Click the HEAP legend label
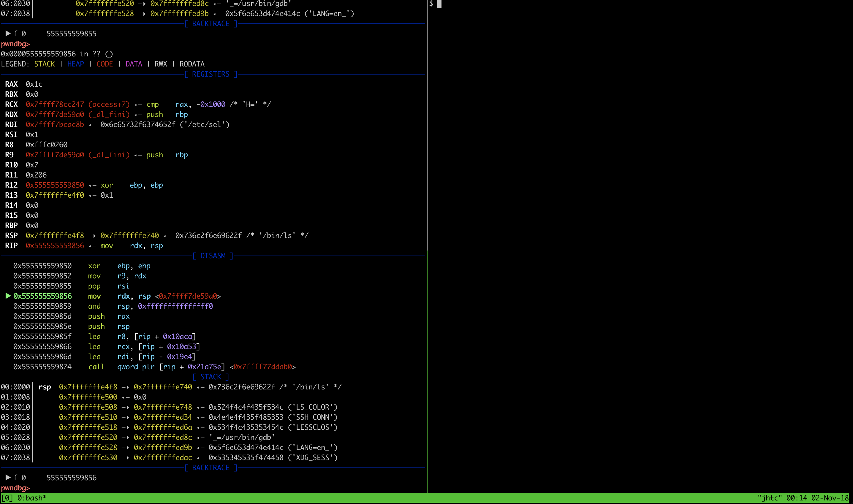 75,64
